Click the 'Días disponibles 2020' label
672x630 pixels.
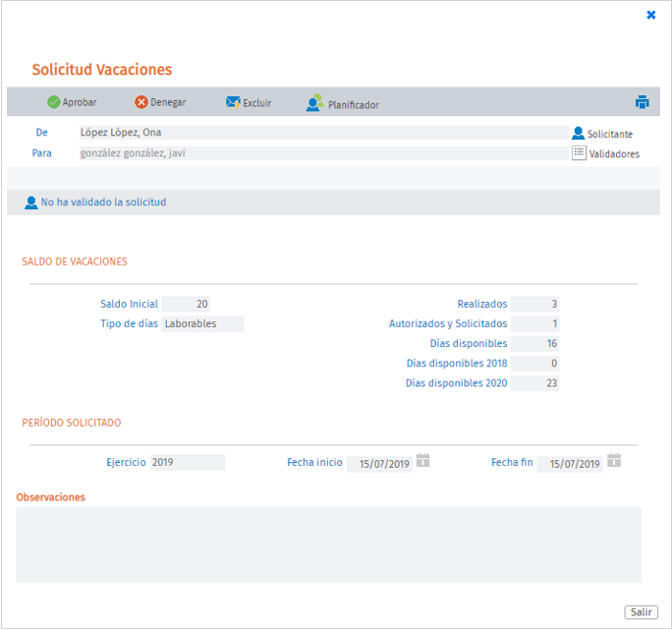(457, 383)
